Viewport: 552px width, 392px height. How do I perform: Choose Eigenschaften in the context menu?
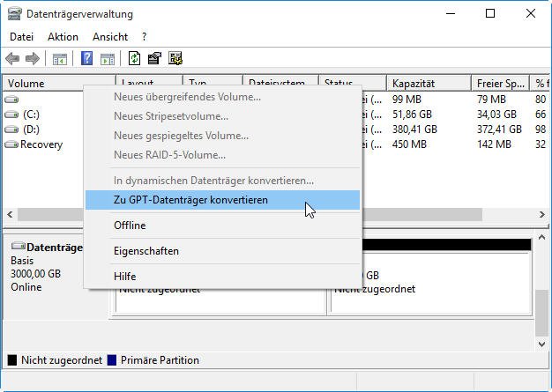click(x=222, y=251)
